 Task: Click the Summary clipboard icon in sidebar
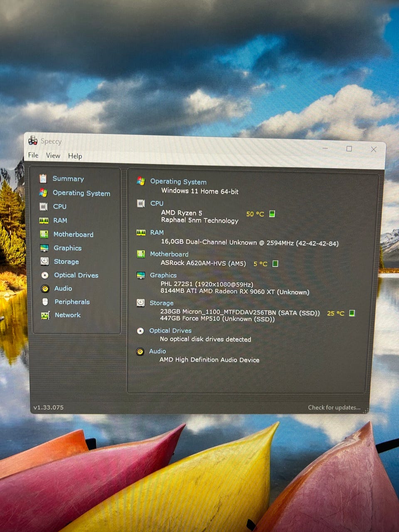click(x=43, y=179)
